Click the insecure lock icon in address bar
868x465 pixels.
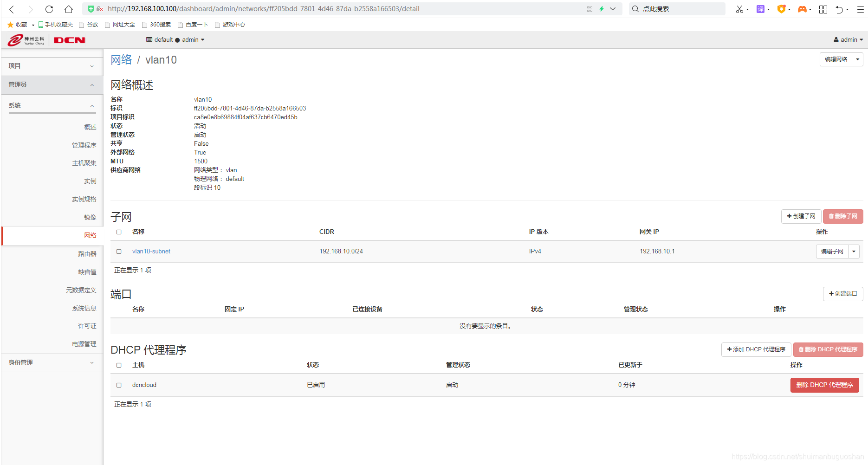pyautogui.click(x=99, y=9)
